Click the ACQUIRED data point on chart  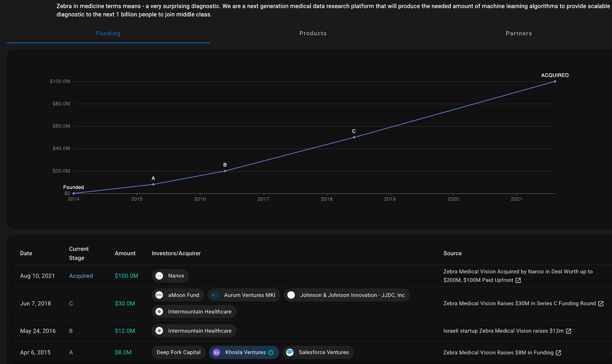click(x=555, y=81)
